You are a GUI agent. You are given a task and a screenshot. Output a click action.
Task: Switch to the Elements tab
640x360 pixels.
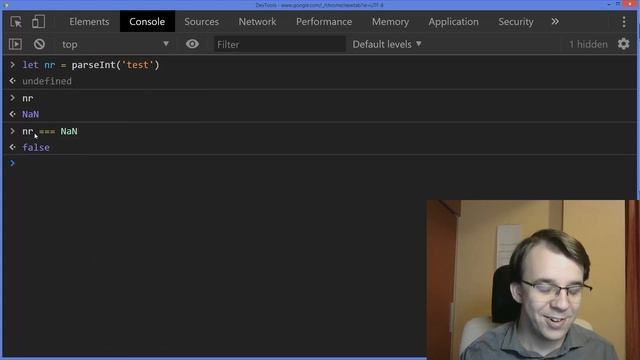coord(89,22)
